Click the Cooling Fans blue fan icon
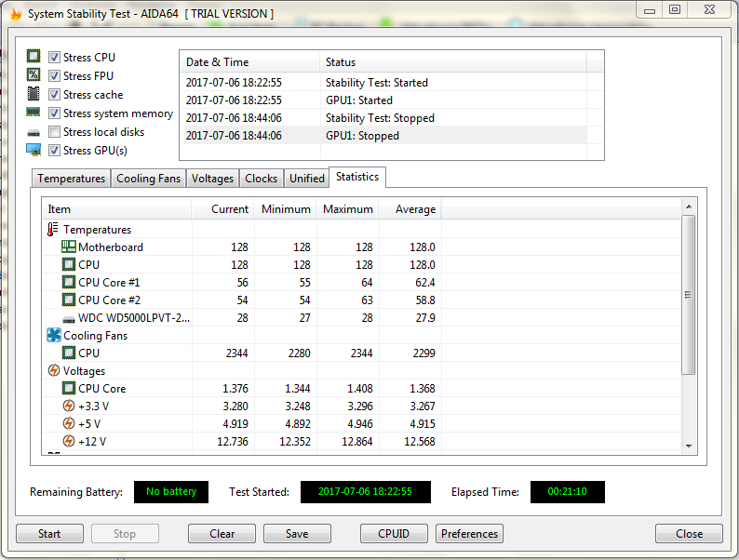Viewport: 739px width, 560px height. click(54, 335)
